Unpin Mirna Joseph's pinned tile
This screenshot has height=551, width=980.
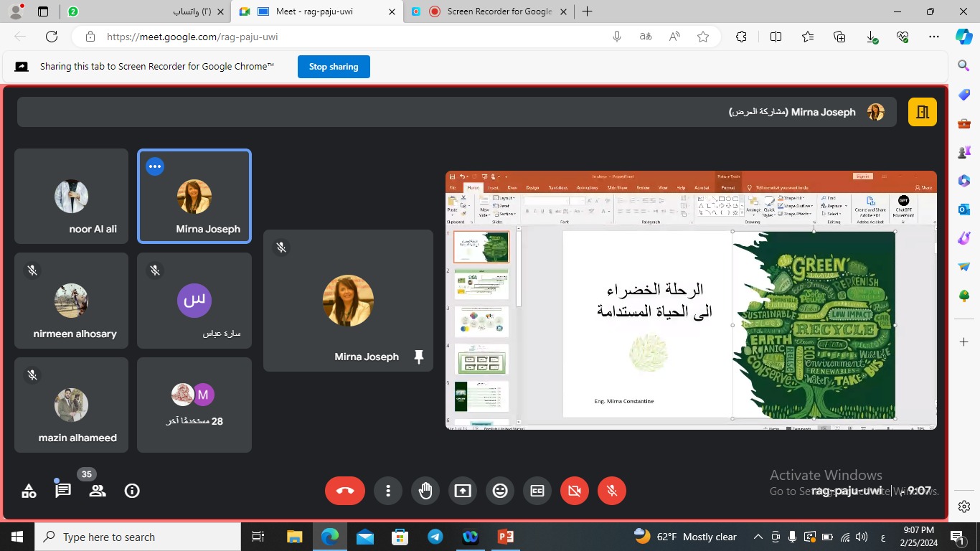pyautogui.click(x=419, y=357)
